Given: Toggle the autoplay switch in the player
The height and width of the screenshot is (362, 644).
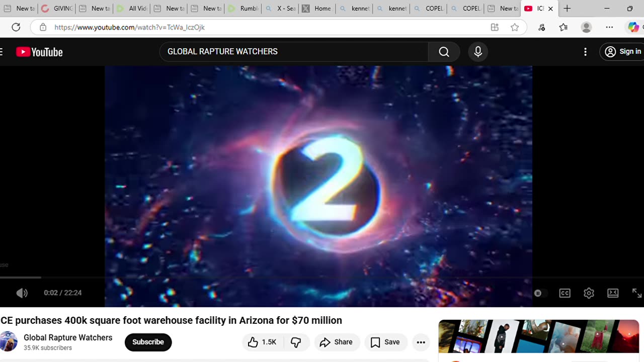Looking at the screenshot, I should pos(539,293).
